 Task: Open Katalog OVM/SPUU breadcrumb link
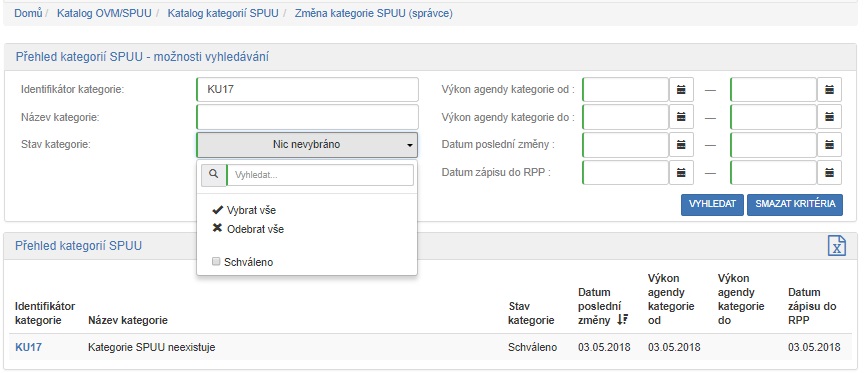click(104, 13)
